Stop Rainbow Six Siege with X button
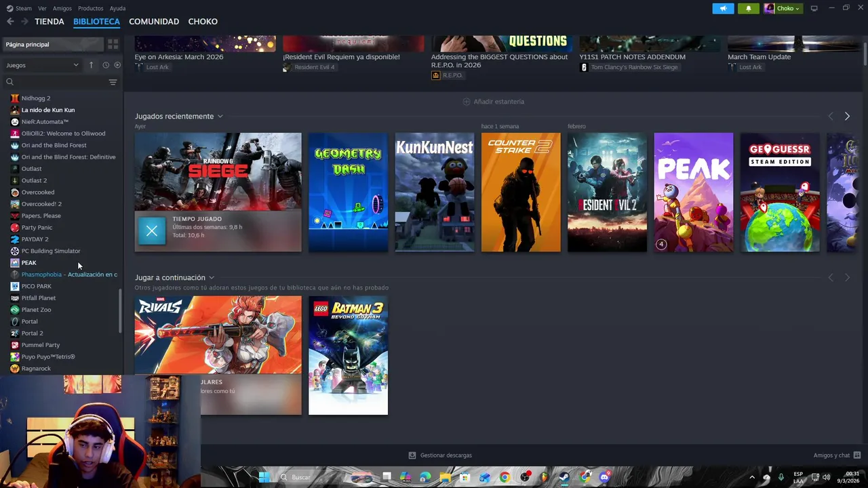 tap(152, 231)
